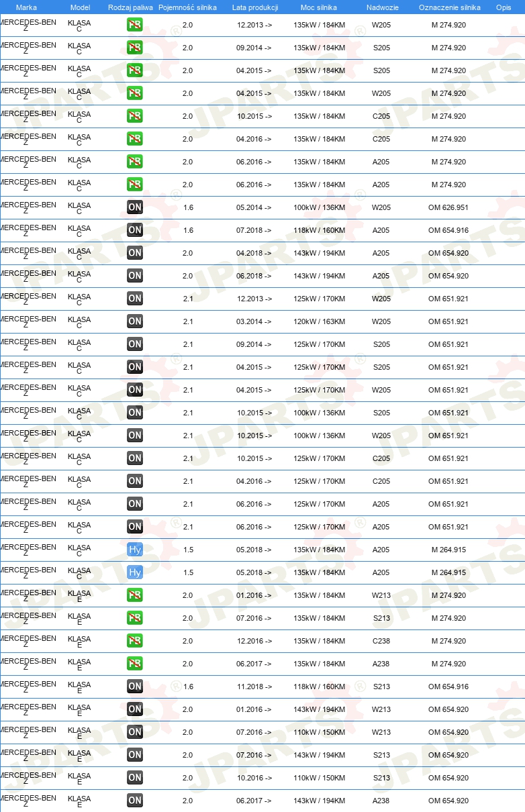Click petrol icon in KLASA E 01.2016 W213 row

click(135, 596)
